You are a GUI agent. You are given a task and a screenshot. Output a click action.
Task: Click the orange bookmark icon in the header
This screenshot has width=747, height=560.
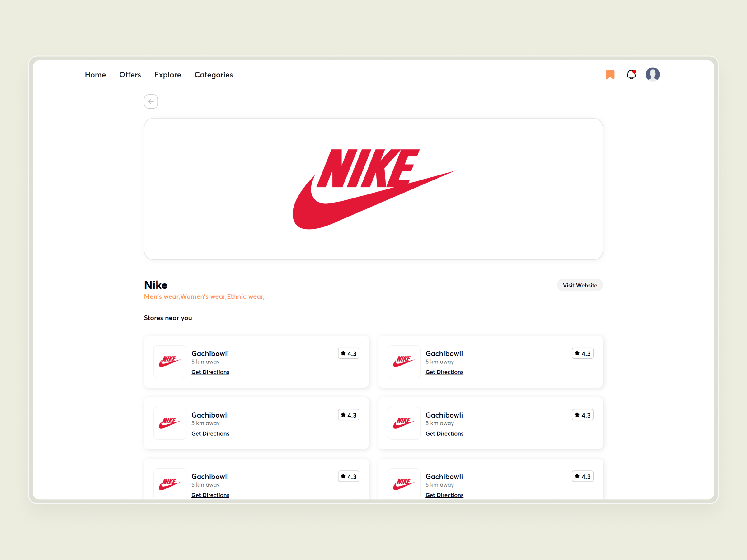[610, 74]
